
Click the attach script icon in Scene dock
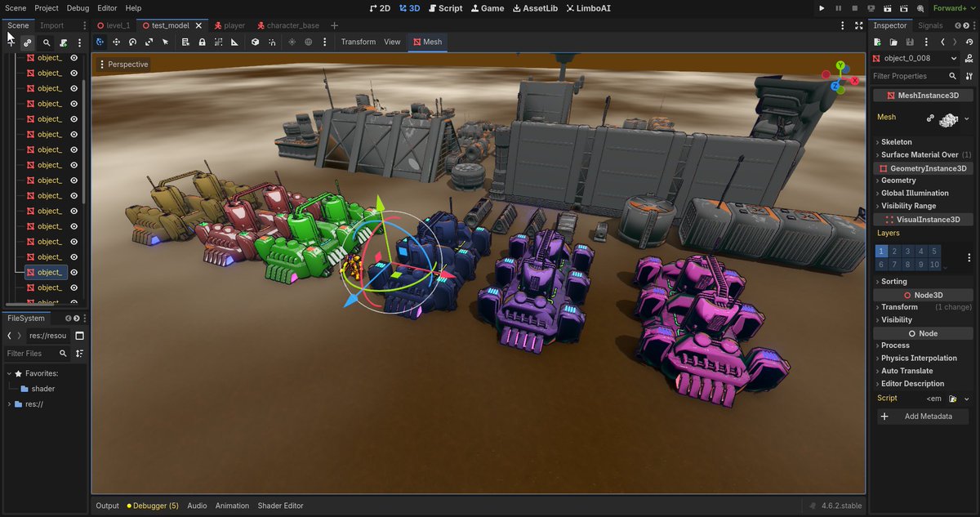point(64,42)
